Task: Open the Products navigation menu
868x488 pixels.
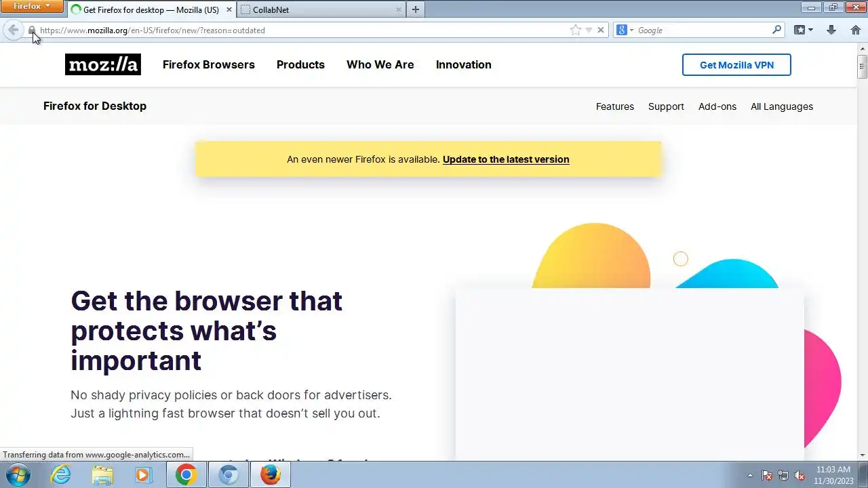Action: coord(300,64)
